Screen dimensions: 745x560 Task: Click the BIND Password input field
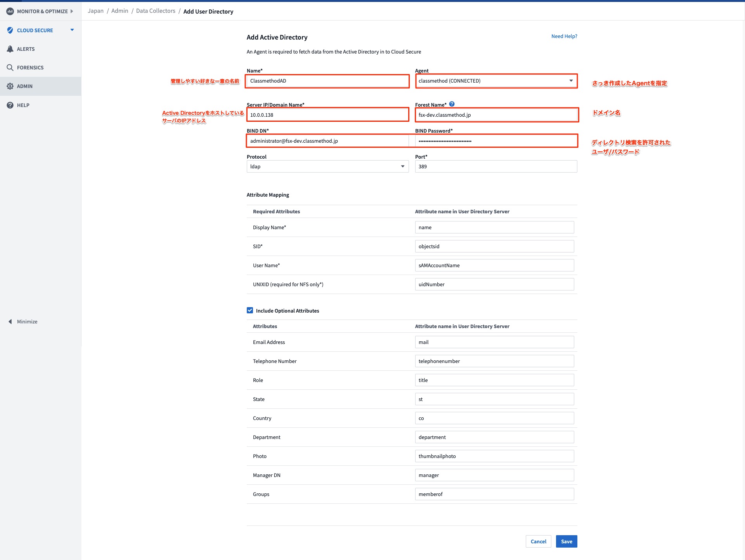pyautogui.click(x=496, y=141)
